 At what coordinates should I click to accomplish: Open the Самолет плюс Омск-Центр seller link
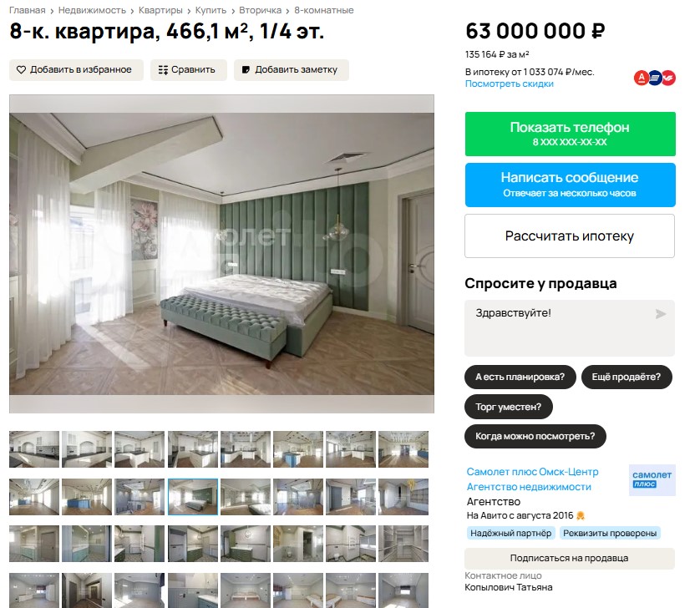(532, 472)
